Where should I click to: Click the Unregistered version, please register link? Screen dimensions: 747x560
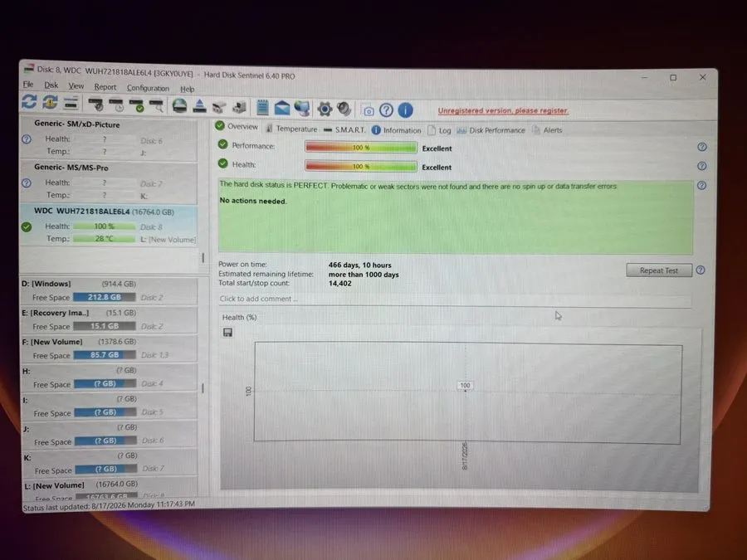tap(503, 110)
